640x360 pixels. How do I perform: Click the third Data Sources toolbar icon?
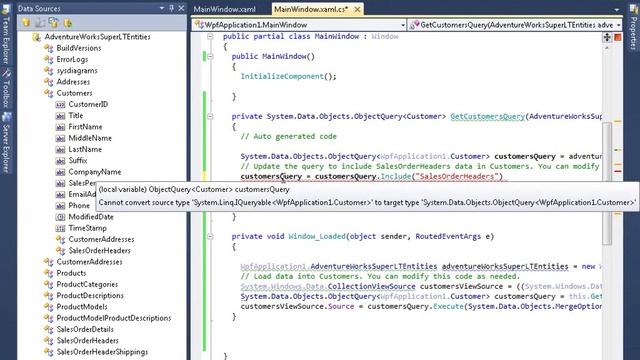(53, 22)
